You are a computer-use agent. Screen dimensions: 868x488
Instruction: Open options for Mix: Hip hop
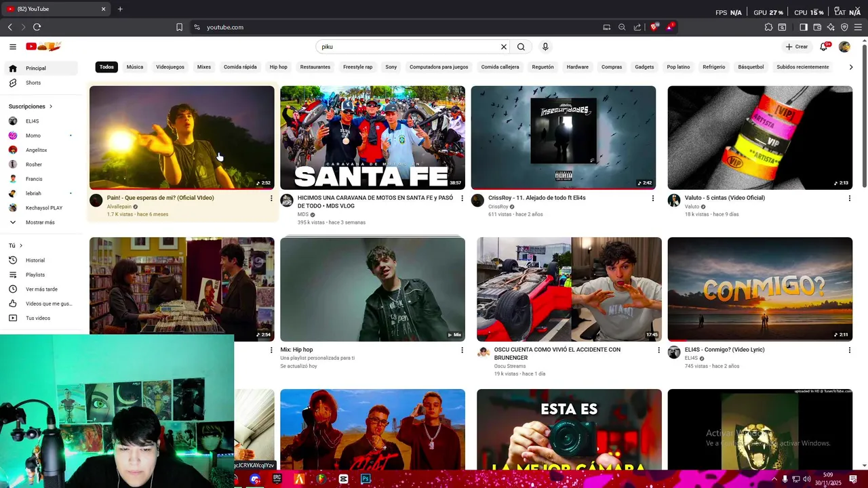(x=462, y=350)
